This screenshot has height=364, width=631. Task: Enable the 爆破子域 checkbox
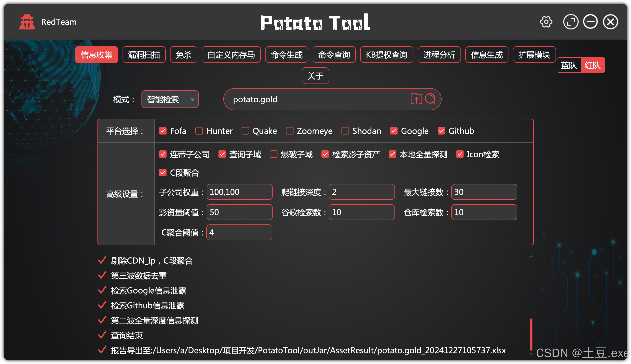click(273, 154)
